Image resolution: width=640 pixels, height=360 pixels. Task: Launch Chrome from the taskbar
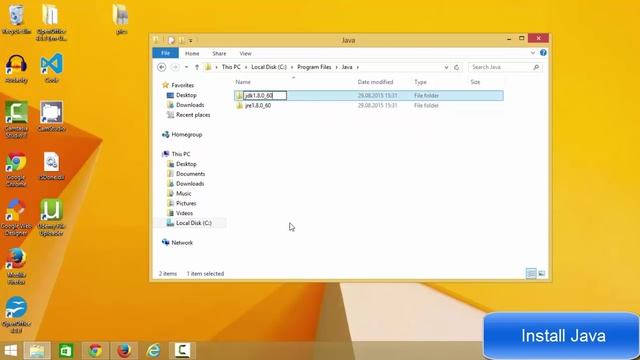[x=96, y=351]
